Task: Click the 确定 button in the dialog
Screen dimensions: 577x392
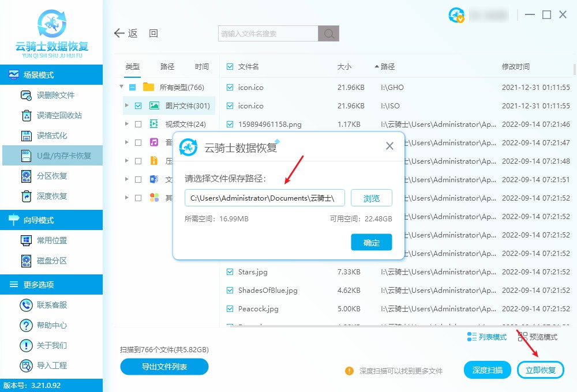Action: pyautogui.click(x=371, y=243)
